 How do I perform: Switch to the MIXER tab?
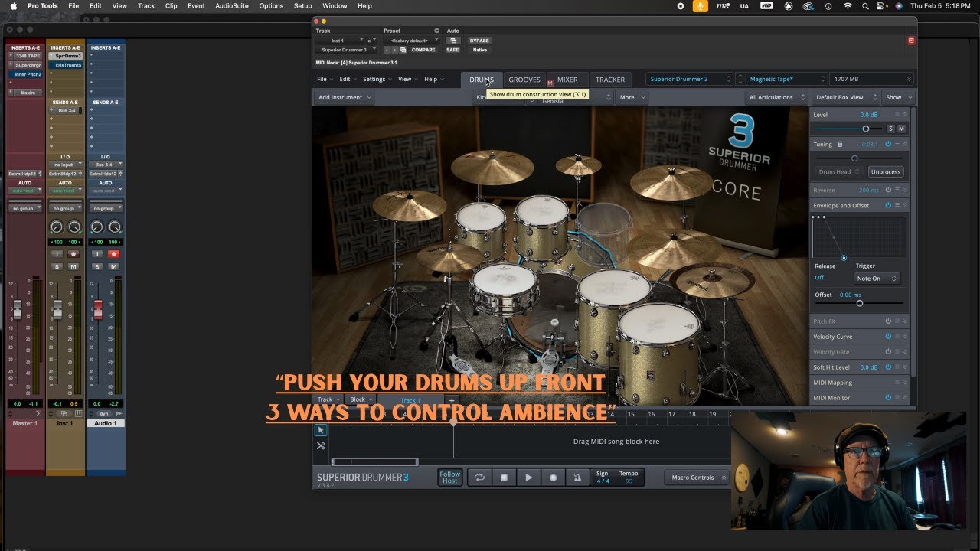[x=567, y=80]
